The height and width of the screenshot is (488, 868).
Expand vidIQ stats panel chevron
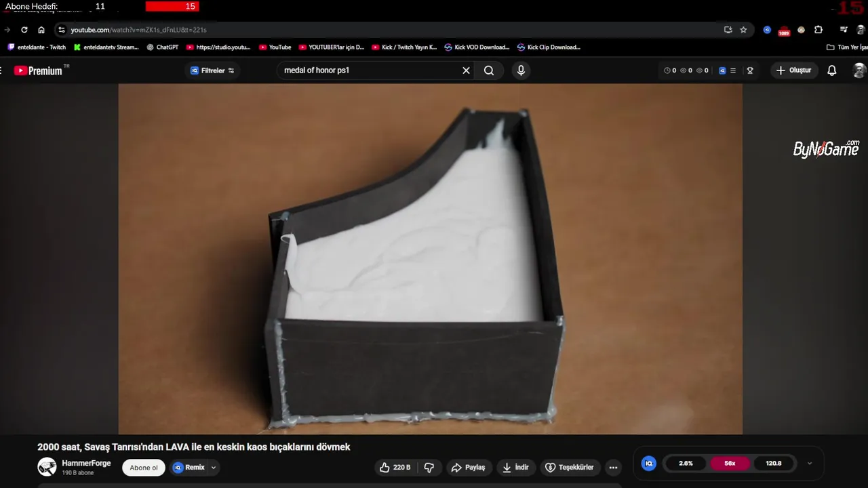(809, 464)
